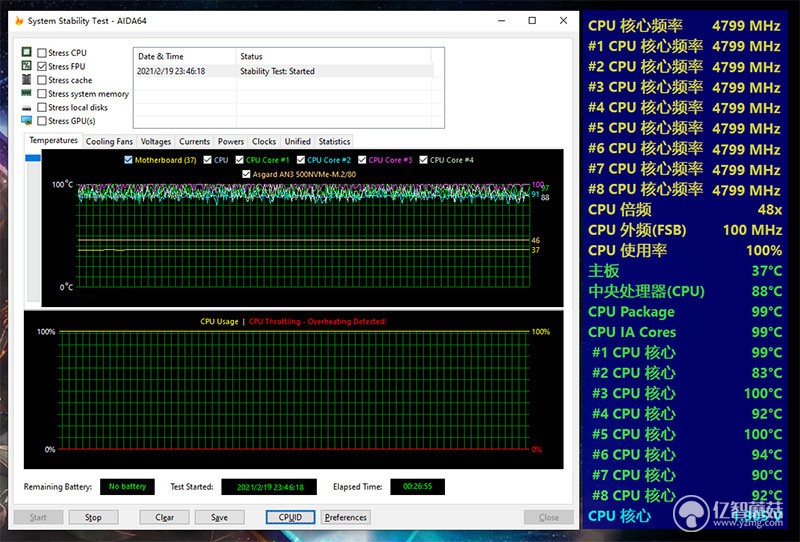Switch to the Cooling Fans tab
This screenshot has height=542, width=800.
(109, 141)
